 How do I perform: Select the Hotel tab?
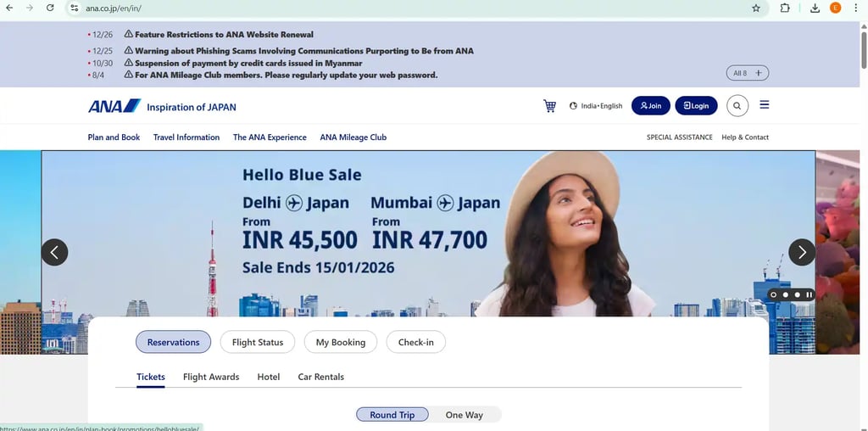click(269, 377)
